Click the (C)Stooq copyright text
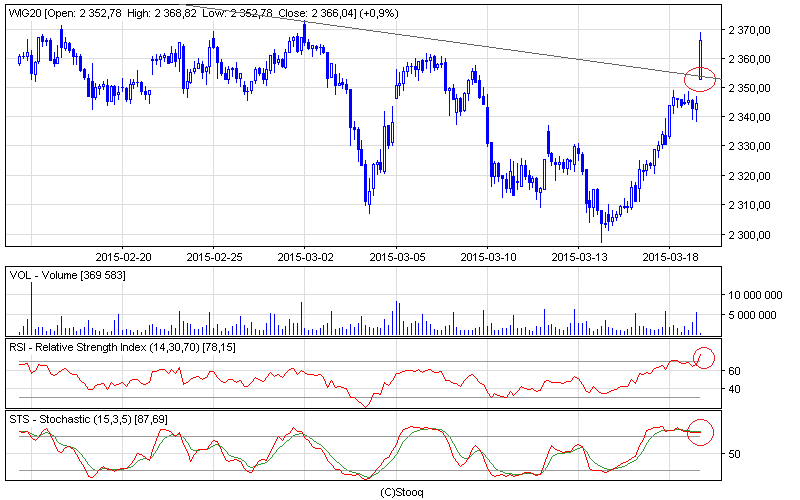 tap(402, 492)
